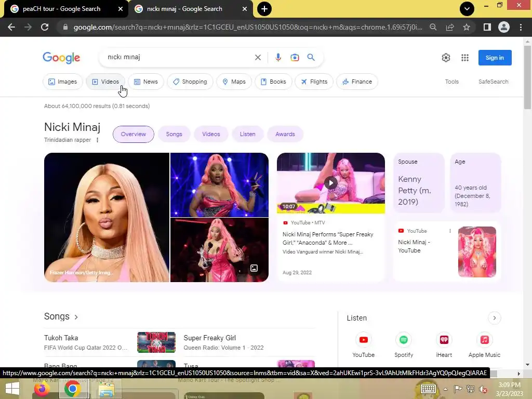Screen dimensions: 532x399
Task: Filter results by Books
Action: click(273, 82)
